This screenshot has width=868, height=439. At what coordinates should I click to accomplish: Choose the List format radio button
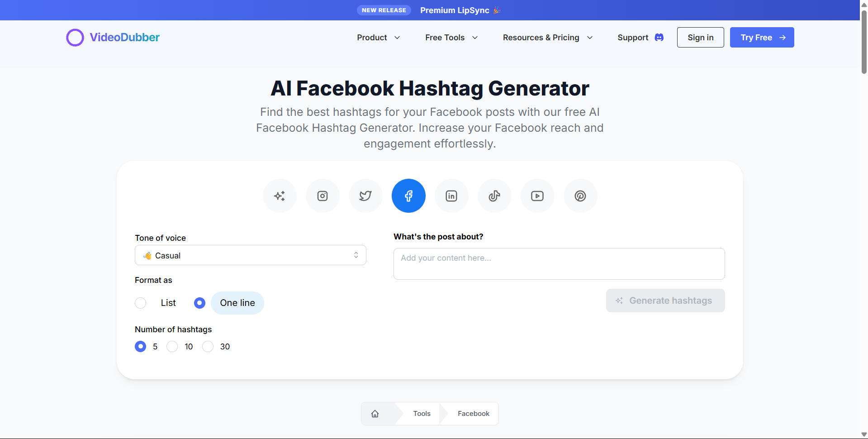pyautogui.click(x=141, y=303)
